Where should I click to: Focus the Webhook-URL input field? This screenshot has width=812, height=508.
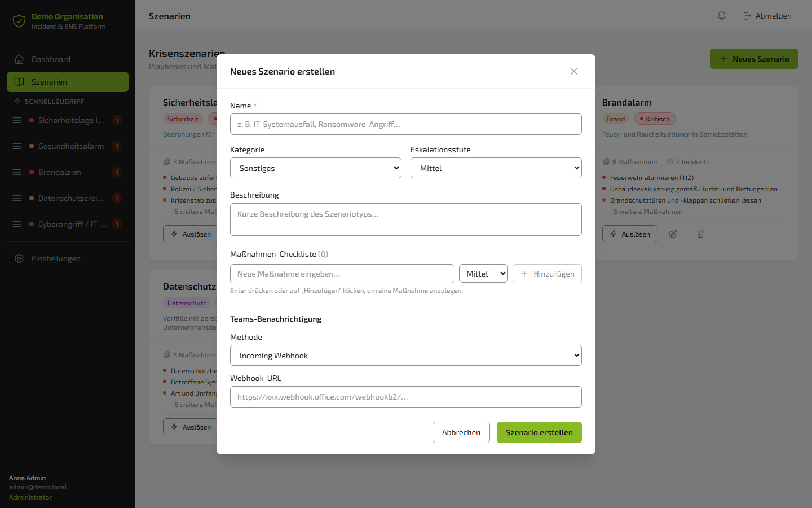[x=406, y=397]
